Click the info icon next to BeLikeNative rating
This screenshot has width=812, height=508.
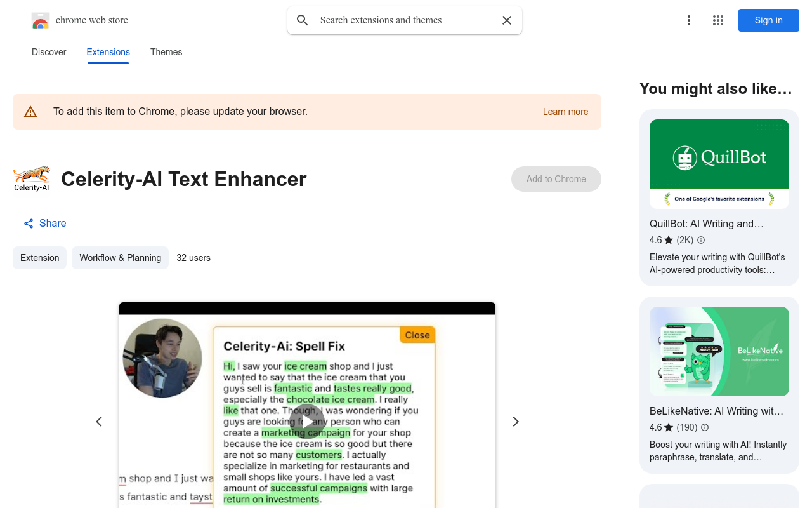point(705,427)
